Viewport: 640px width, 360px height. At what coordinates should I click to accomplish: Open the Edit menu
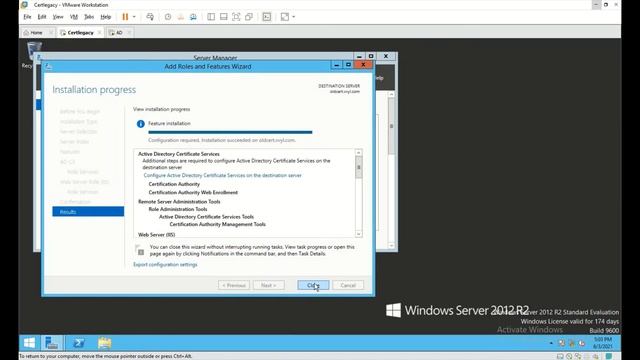click(x=42, y=17)
